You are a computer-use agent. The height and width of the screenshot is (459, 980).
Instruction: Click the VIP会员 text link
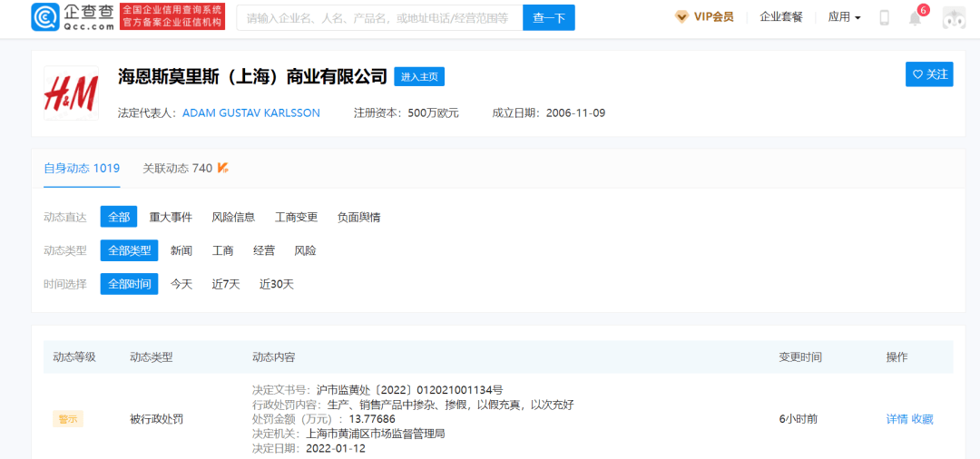point(714,17)
